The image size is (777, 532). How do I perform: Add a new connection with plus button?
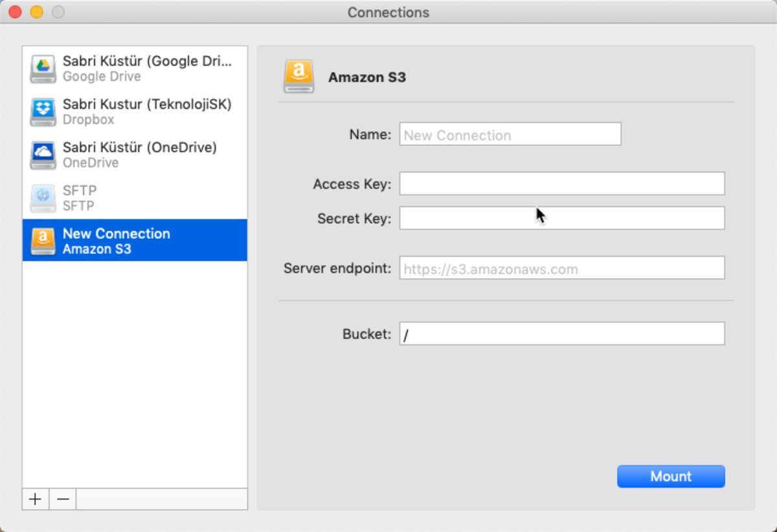tap(36, 499)
